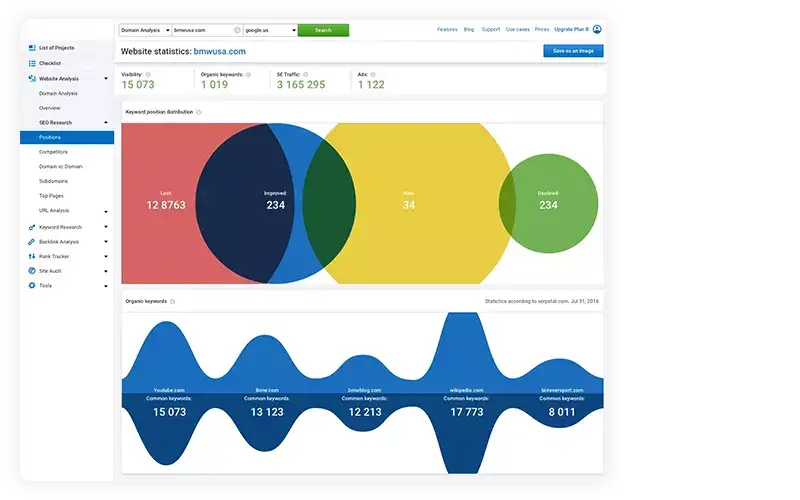This screenshot has height=500, width=800.
Task: Click the Save as an image button
Action: tap(573, 51)
